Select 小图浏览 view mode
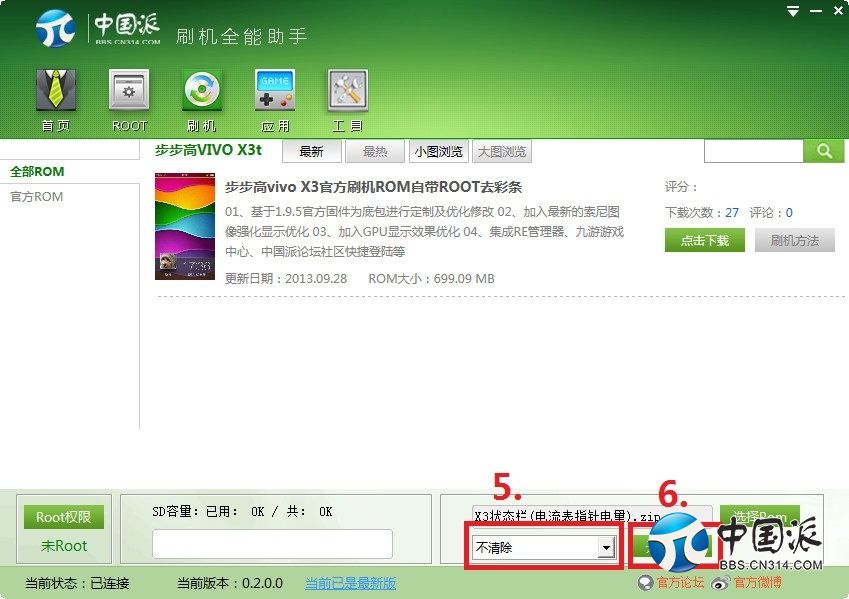 (x=439, y=152)
